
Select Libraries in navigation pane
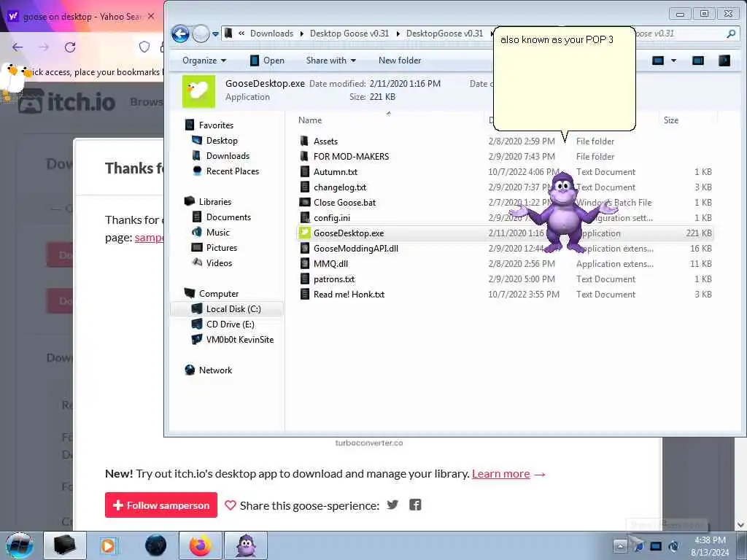[215, 202]
